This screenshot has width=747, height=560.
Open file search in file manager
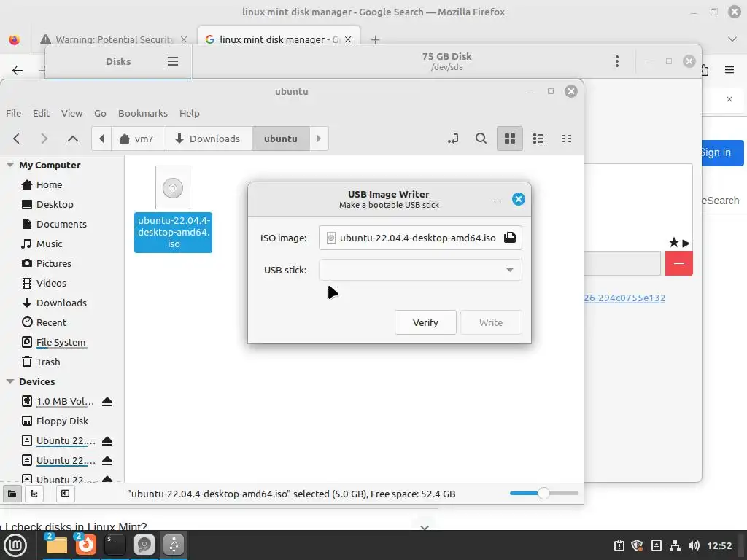click(x=481, y=139)
